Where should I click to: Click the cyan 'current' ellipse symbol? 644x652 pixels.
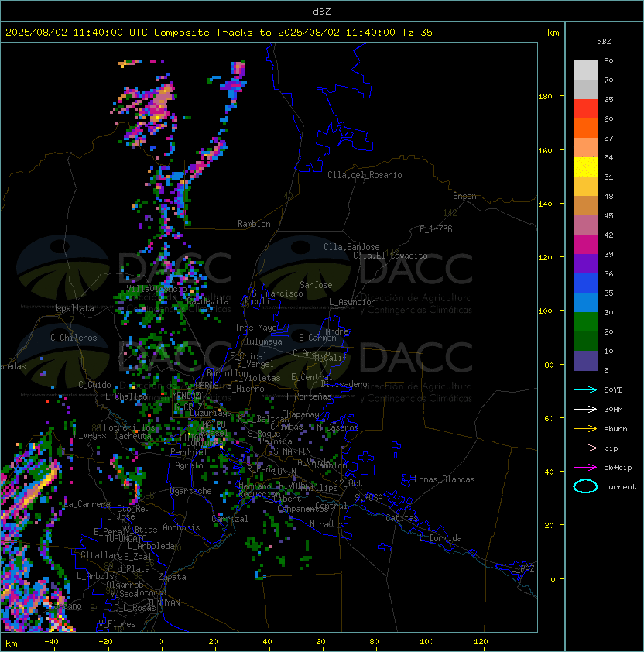[585, 486]
